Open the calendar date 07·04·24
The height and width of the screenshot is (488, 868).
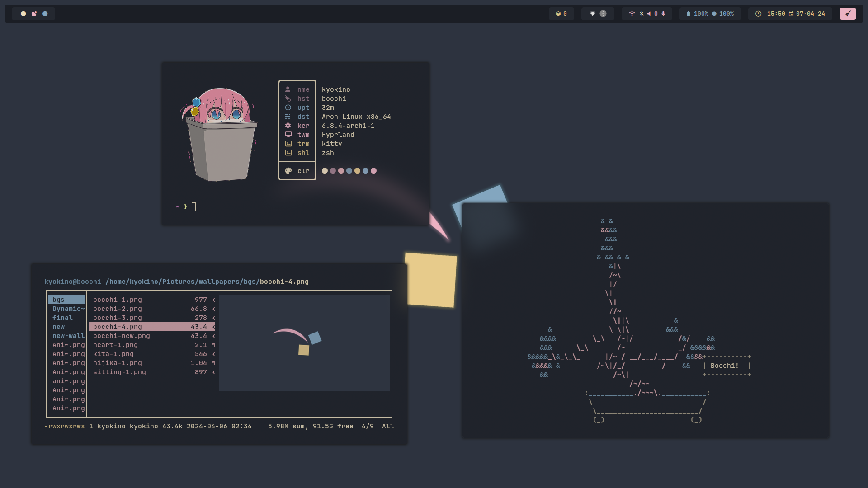[810, 14]
